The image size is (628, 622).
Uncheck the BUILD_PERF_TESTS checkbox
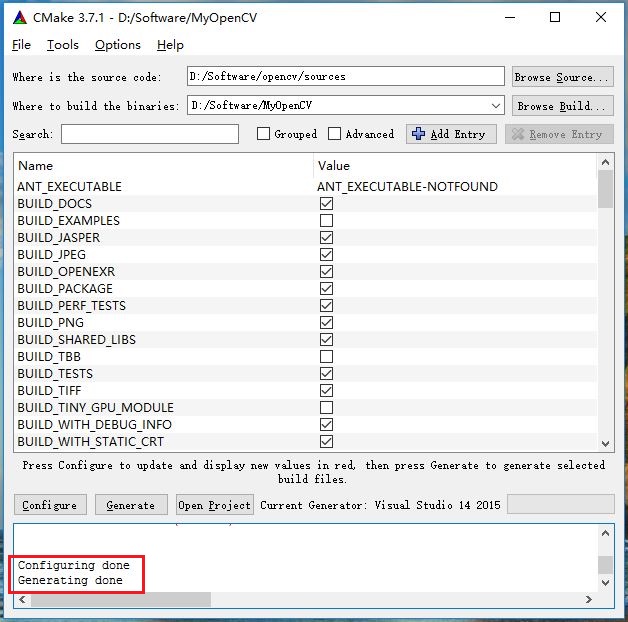pyautogui.click(x=326, y=306)
